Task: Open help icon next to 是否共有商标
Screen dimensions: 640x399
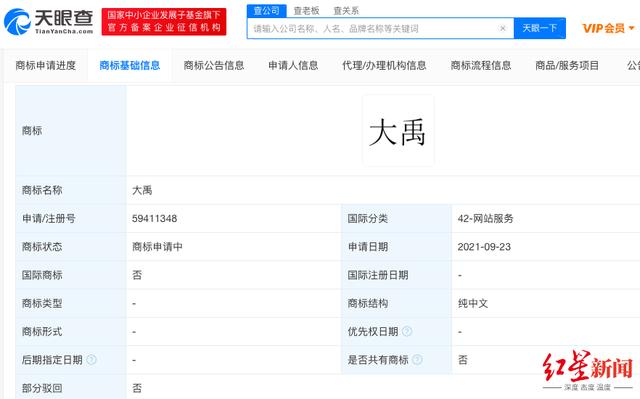Action: pos(417,360)
